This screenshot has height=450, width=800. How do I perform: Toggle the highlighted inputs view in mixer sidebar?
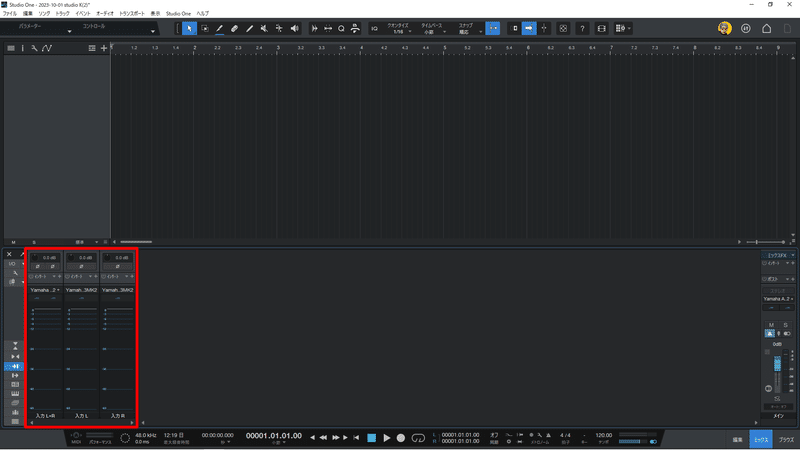(14, 366)
